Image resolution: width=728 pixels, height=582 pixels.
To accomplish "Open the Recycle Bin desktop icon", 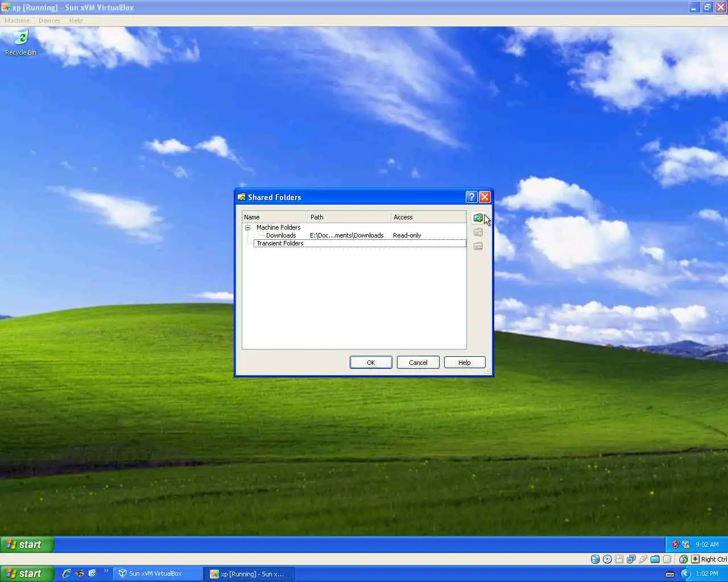I will (20, 43).
